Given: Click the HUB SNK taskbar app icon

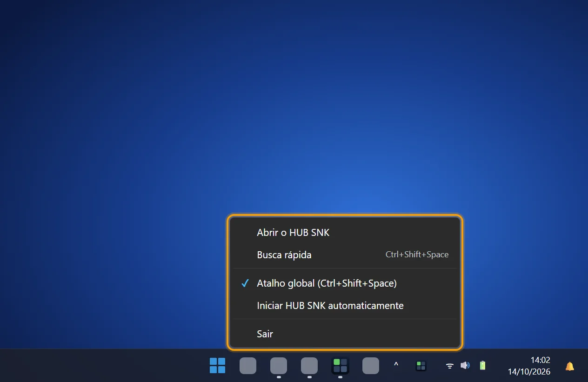Looking at the screenshot, I should pyautogui.click(x=340, y=366).
